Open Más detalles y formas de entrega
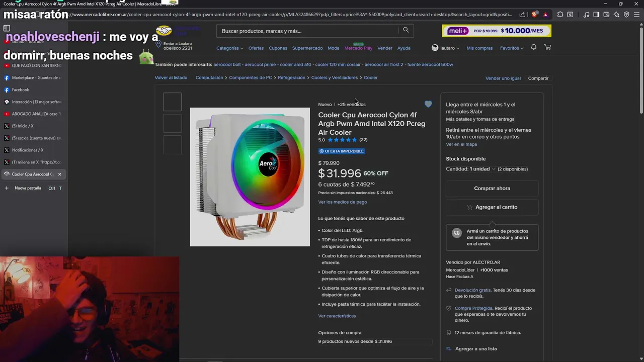Image resolution: width=644 pixels, height=362 pixels. (480, 120)
